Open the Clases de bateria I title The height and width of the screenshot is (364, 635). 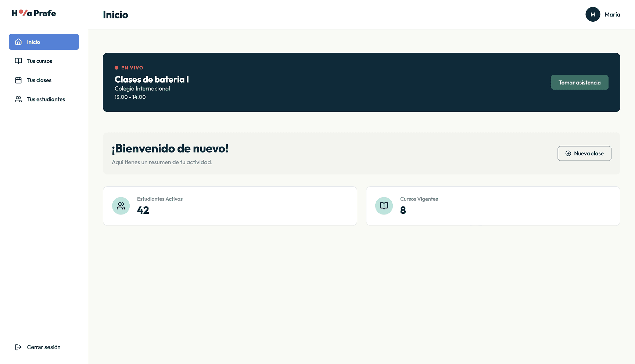(x=152, y=79)
